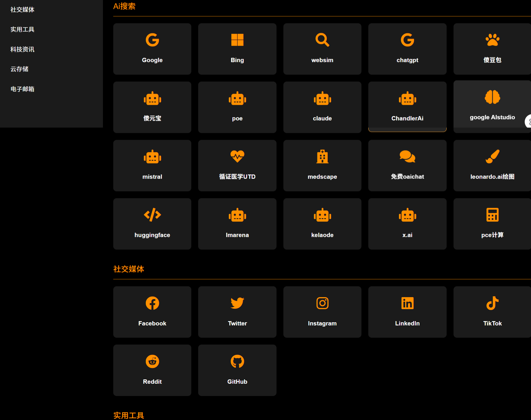
Task: Open Reddit from the social media grid
Action: [152, 370]
